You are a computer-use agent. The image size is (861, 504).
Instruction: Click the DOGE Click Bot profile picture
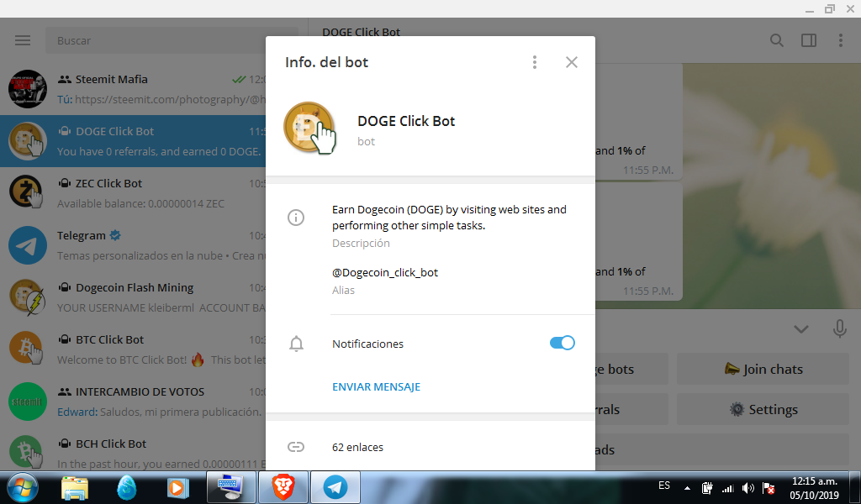coord(309,128)
